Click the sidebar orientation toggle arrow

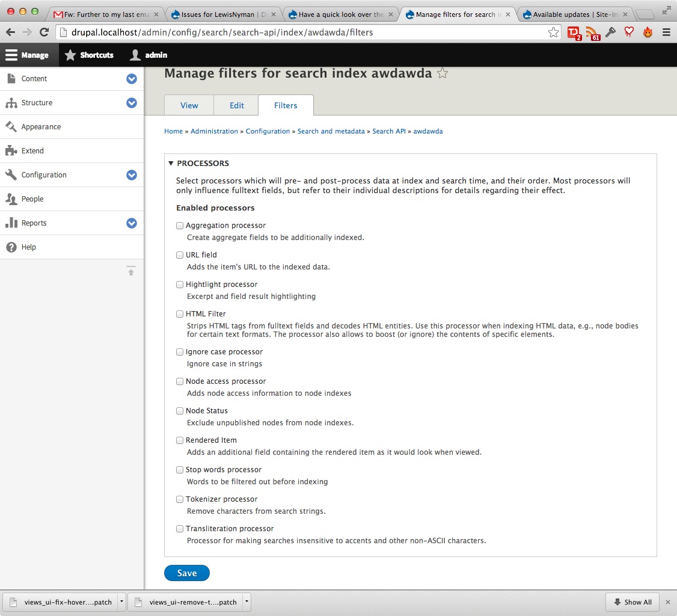pos(131,271)
